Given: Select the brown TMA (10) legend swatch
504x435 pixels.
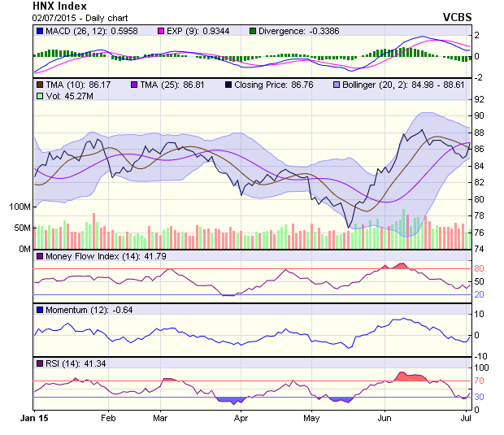Looking at the screenshot, I should (x=40, y=84).
